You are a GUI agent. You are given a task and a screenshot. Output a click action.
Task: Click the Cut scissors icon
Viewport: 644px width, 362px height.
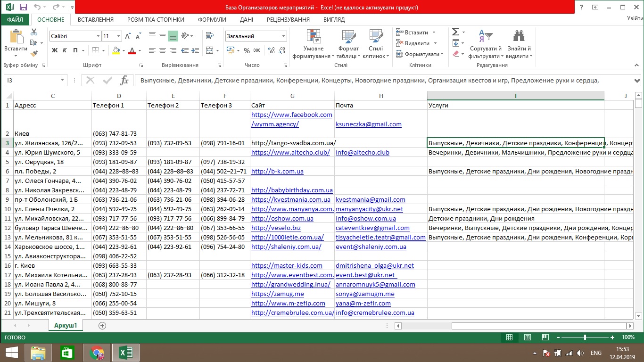pyautogui.click(x=34, y=32)
